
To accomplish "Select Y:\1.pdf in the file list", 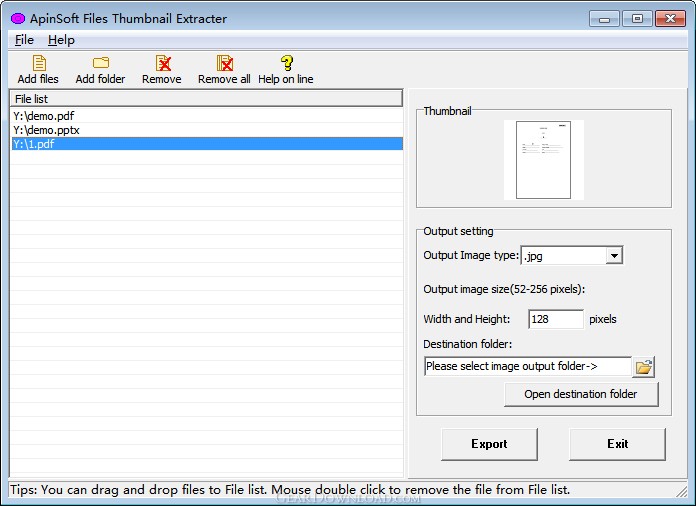I will pos(207,144).
